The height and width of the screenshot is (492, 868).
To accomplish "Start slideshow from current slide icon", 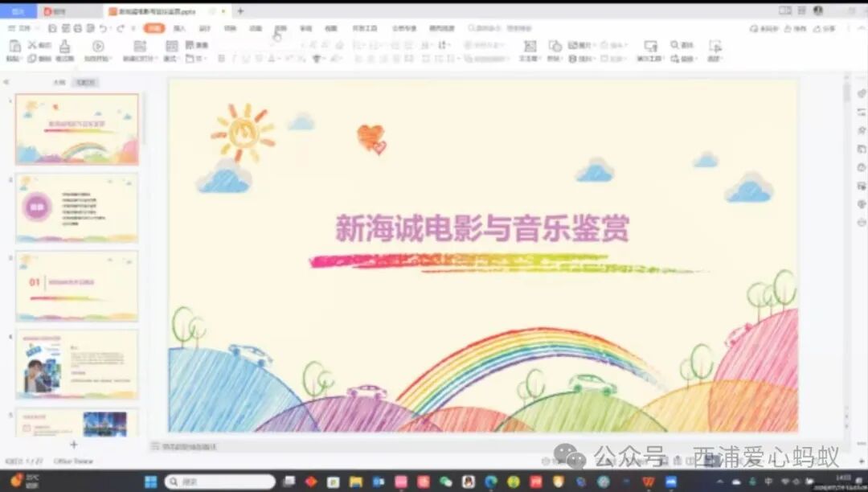I will pos(98,47).
